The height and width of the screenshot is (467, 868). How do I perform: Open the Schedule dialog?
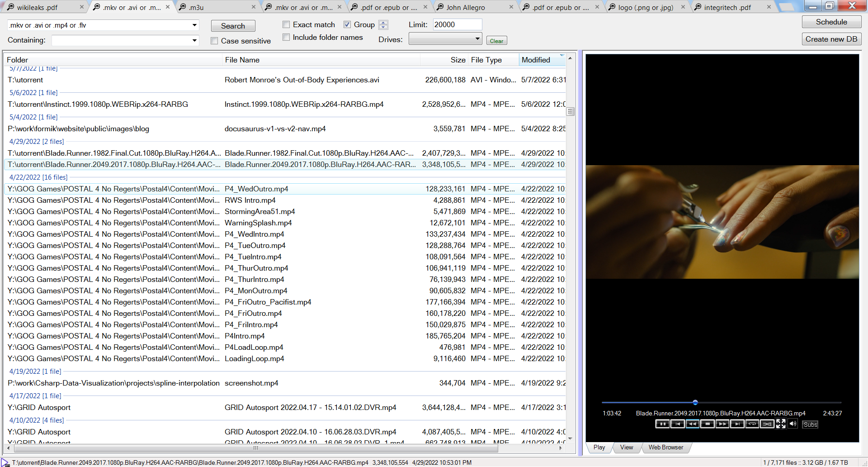[831, 22]
